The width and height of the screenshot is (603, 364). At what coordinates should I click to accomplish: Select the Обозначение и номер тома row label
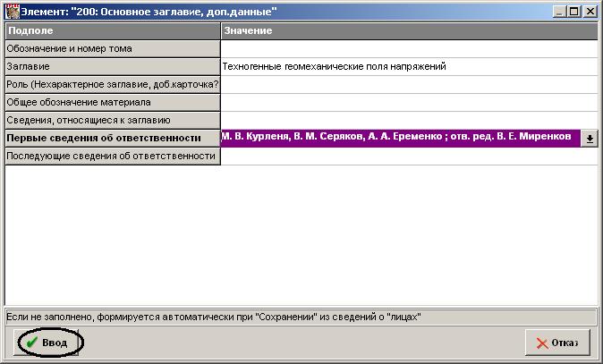point(112,48)
